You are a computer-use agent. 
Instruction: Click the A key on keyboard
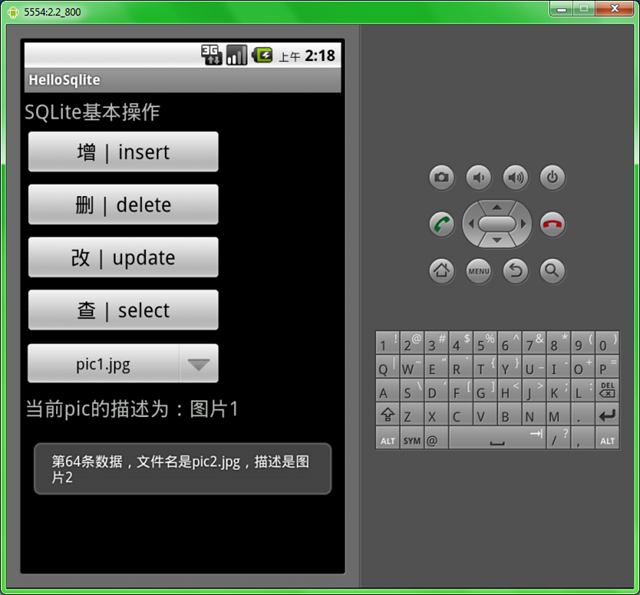tap(388, 391)
